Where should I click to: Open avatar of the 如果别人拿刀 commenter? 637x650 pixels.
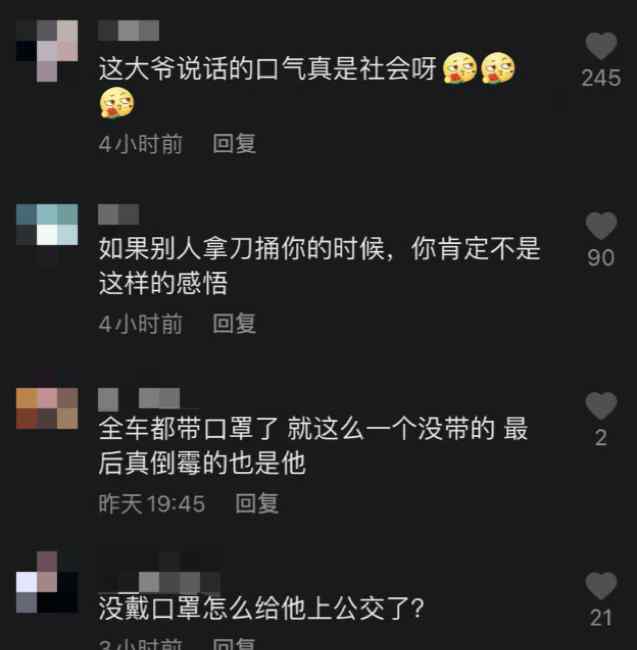tap(47, 224)
